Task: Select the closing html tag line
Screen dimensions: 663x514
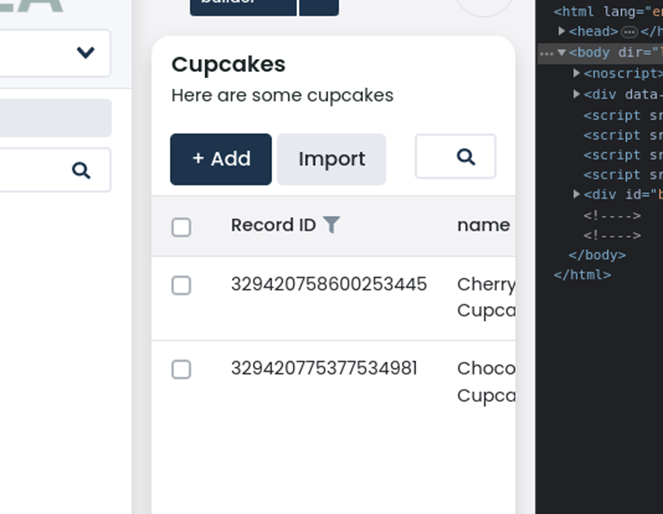Action: 582,275
